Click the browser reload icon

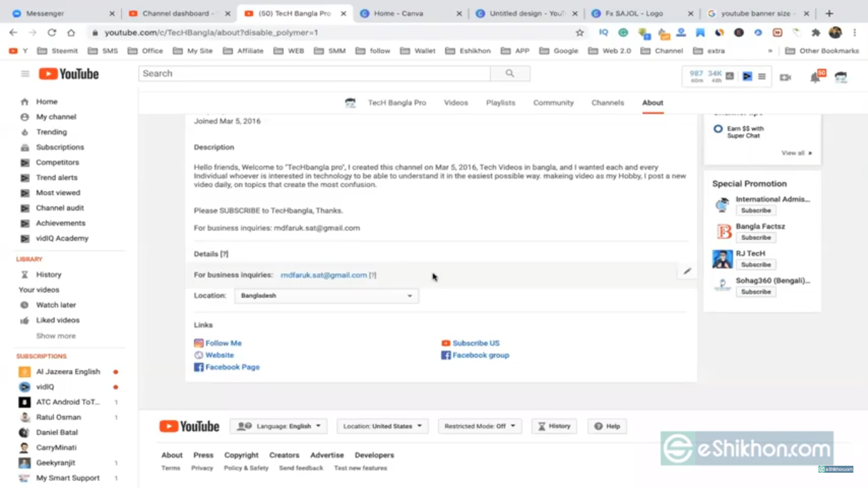point(52,32)
